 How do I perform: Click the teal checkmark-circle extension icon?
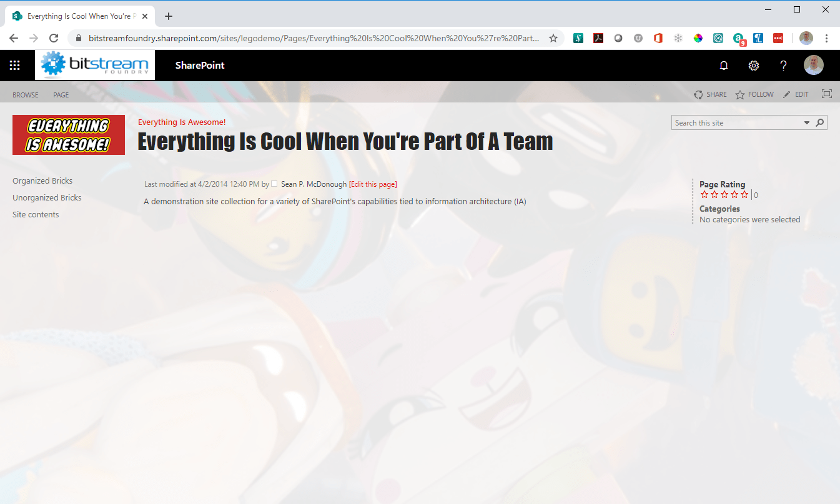point(718,38)
